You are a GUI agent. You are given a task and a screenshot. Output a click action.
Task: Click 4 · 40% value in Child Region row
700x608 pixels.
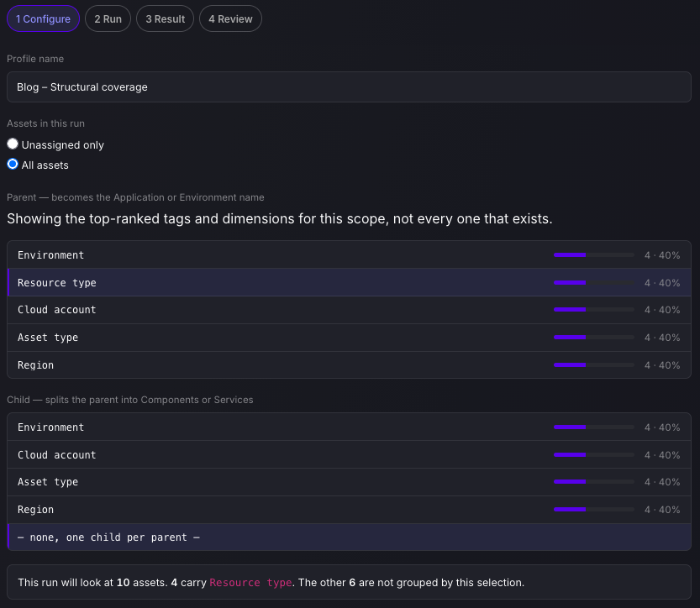coord(662,510)
